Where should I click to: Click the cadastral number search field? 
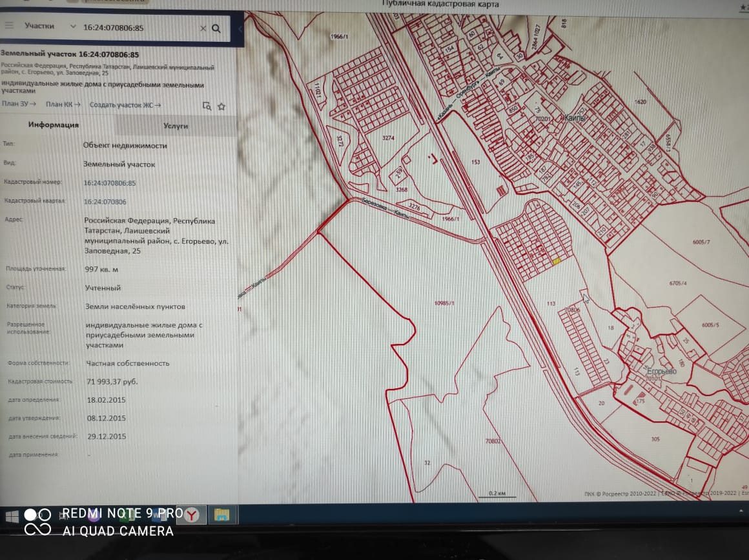[136, 28]
